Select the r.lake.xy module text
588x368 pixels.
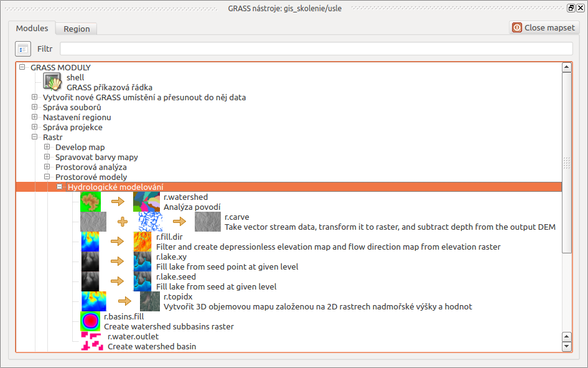point(171,257)
